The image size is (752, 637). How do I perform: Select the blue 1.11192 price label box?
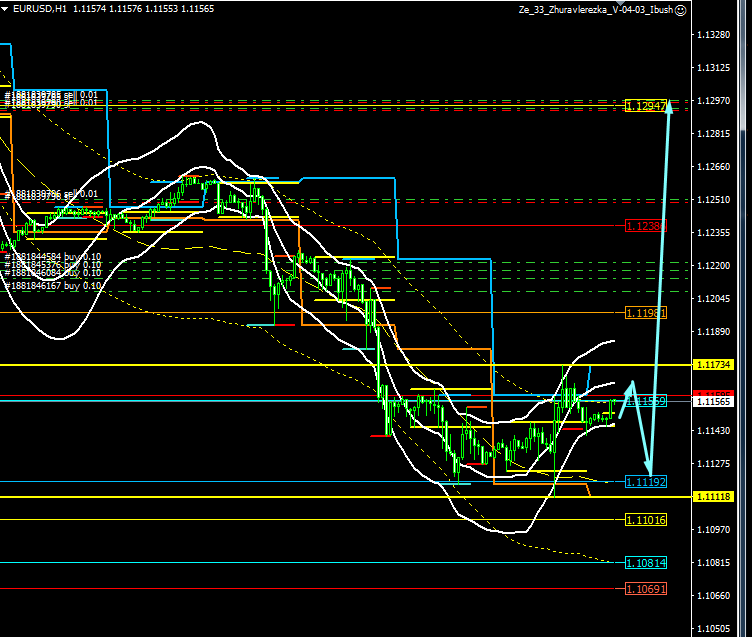tap(645, 482)
